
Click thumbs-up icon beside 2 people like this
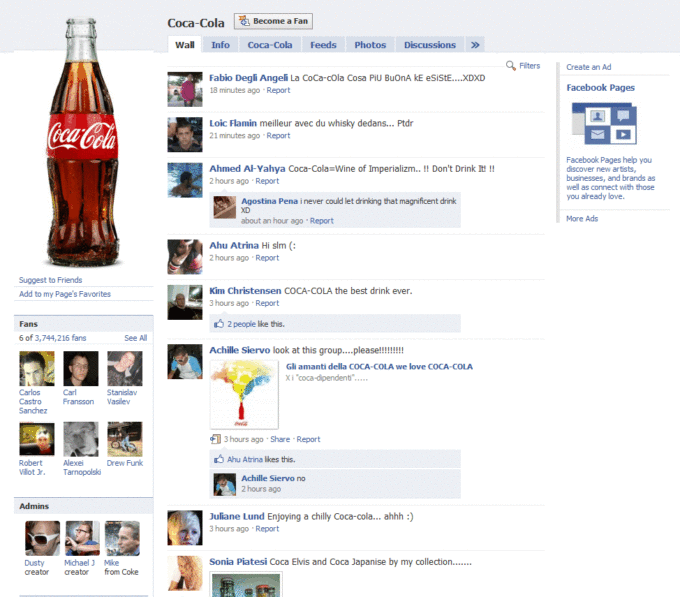(x=219, y=324)
